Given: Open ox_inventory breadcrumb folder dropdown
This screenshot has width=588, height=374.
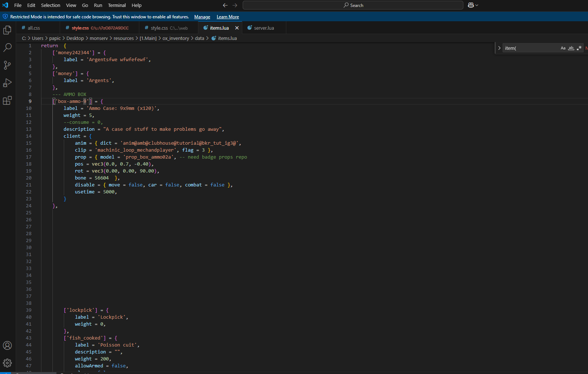Looking at the screenshot, I should [x=176, y=38].
